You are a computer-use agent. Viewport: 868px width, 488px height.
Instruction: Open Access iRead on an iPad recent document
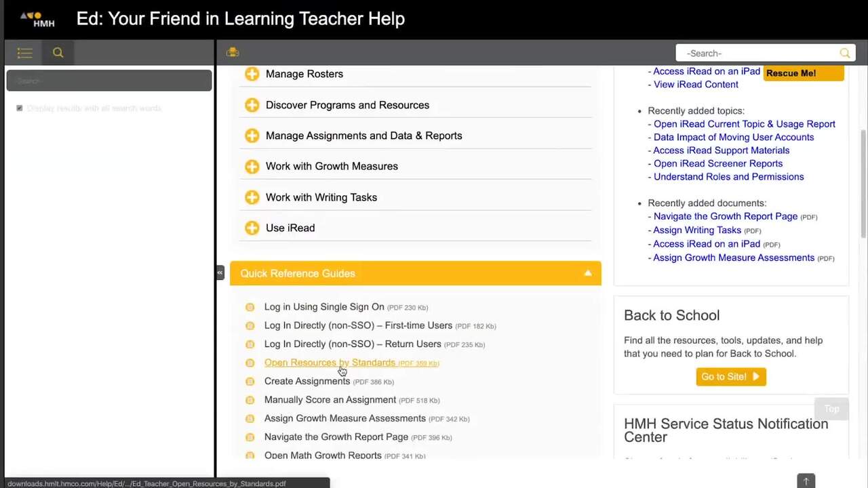coord(707,244)
